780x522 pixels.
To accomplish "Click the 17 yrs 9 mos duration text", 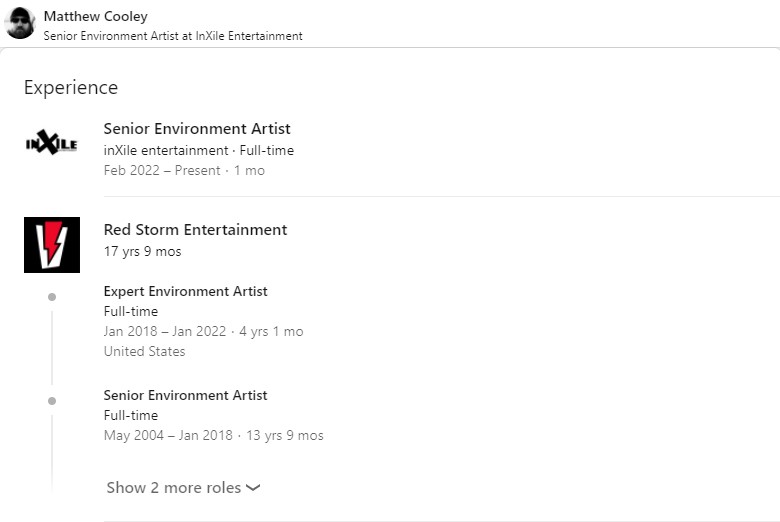I will (142, 251).
